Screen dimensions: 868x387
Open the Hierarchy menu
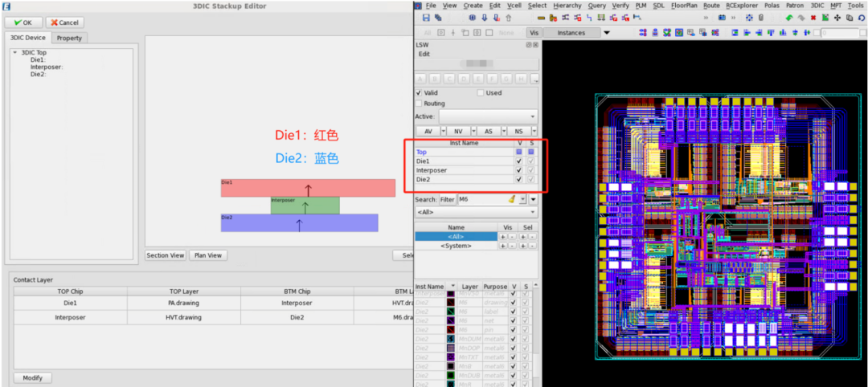click(567, 6)
